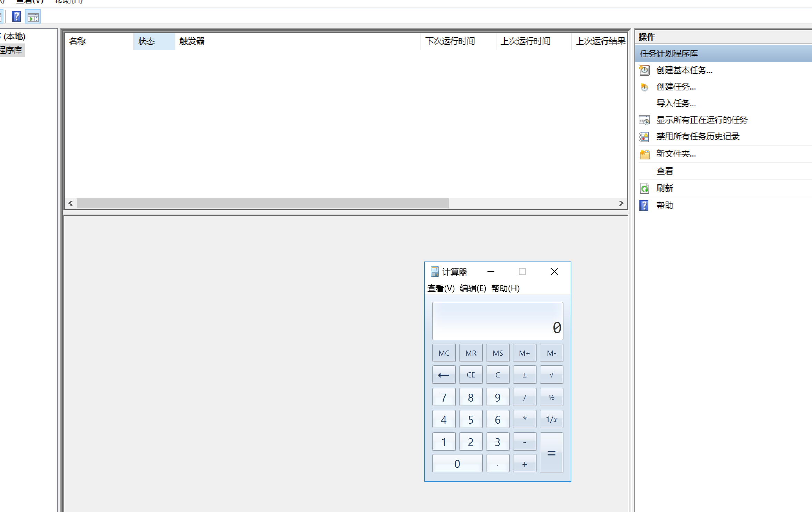Open calculator 编辑(E) menu

point(473,288)
